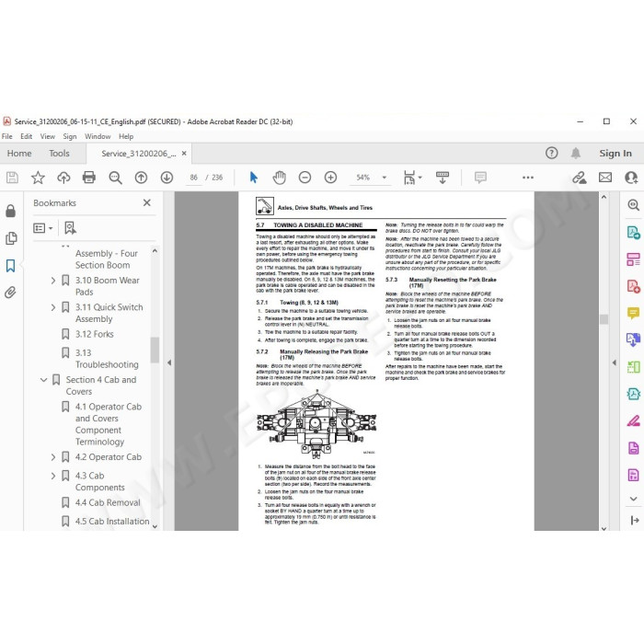Open the security lock panel

(11, 211)
